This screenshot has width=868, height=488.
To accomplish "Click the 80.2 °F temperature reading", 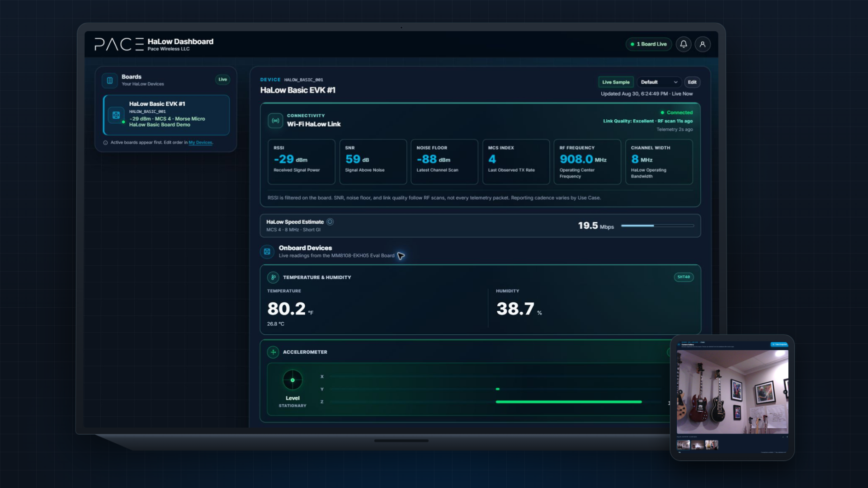I will coord(290,309).
